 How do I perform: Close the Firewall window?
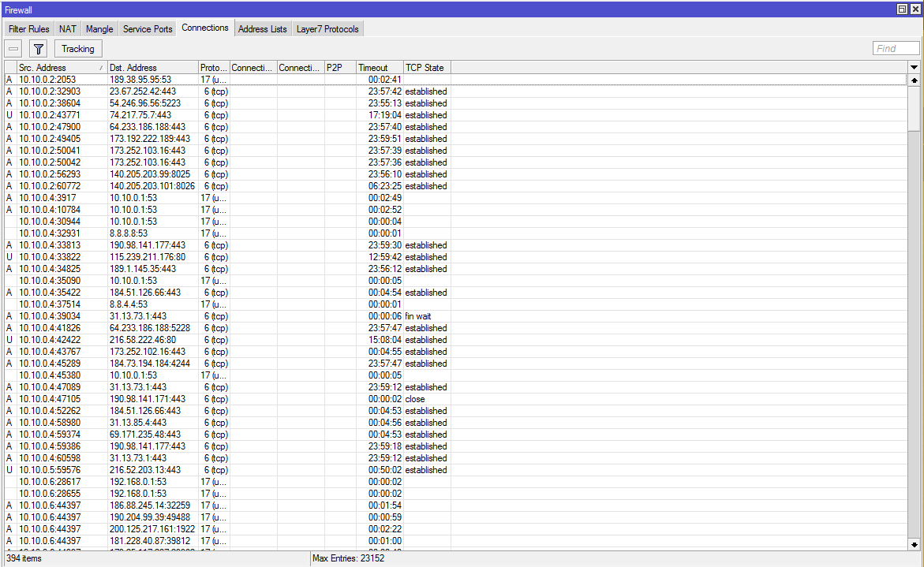[x=915, y=9]
